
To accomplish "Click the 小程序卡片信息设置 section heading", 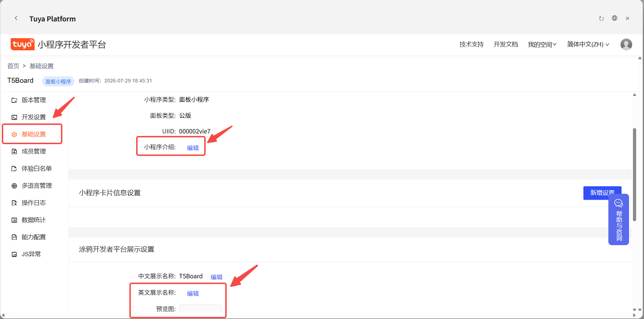I will coord(110,193).
